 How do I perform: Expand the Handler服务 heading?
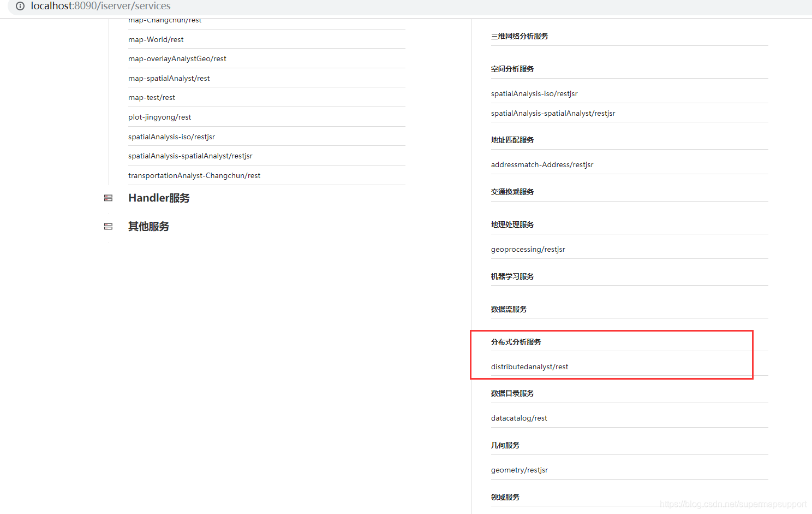[159, 198]
